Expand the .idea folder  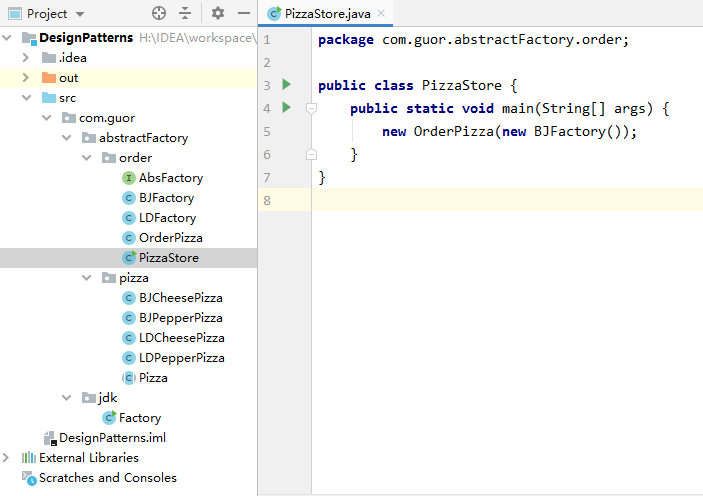26,57
